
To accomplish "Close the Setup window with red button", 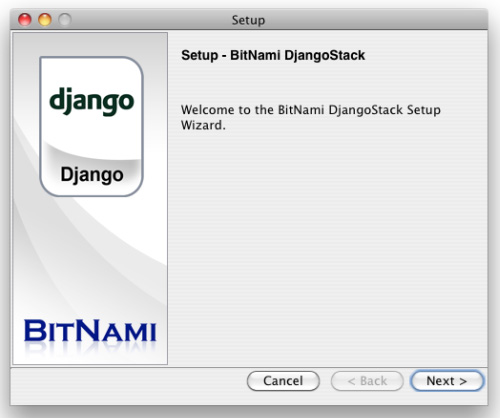I will tap(25, 19).
